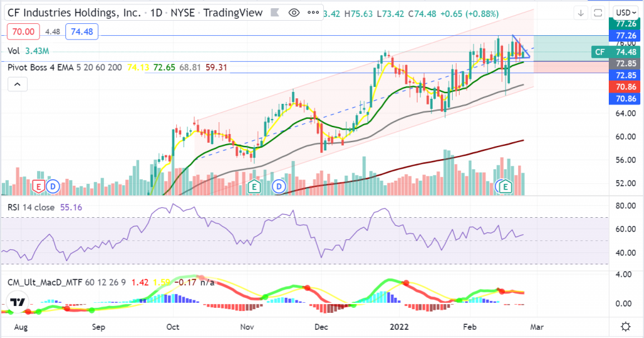Click the 2022 label on the time axis
644x338 pixels.
tap(399, 327)
